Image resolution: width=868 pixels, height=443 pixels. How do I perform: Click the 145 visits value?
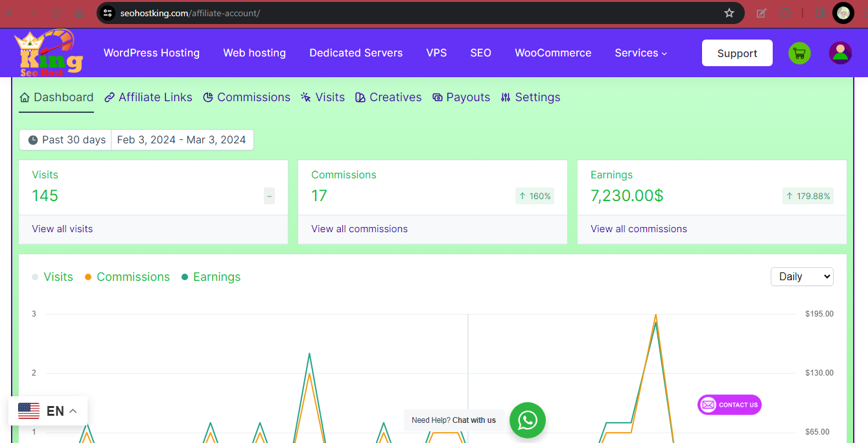pos(45,195)
